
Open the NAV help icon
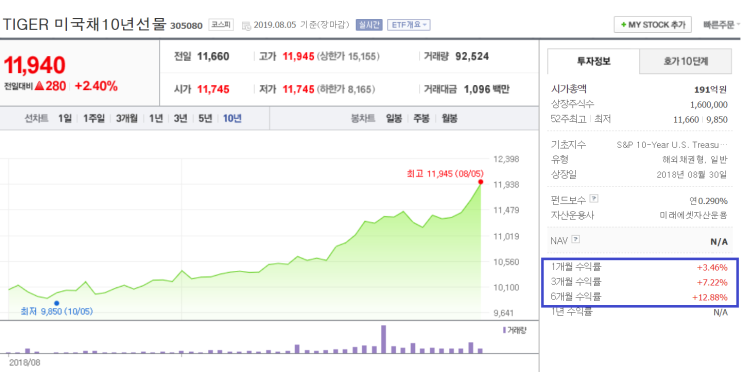click(575, 240)
